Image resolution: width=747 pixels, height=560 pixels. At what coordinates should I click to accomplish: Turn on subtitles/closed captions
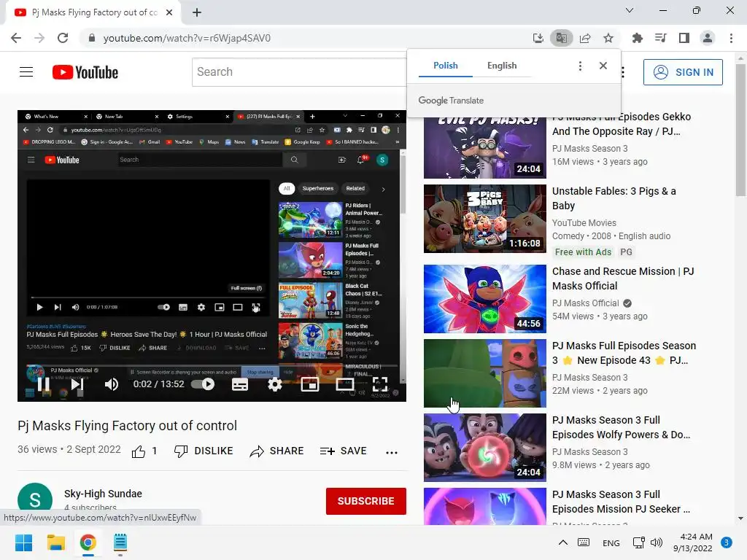pyautogui.click(x=239, y=384)
